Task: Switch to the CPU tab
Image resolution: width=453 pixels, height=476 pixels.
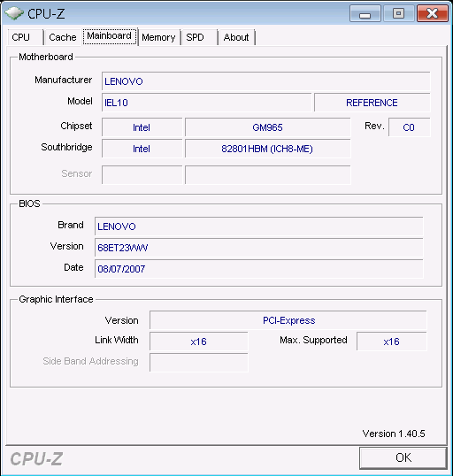Action: tap(26, 37)
